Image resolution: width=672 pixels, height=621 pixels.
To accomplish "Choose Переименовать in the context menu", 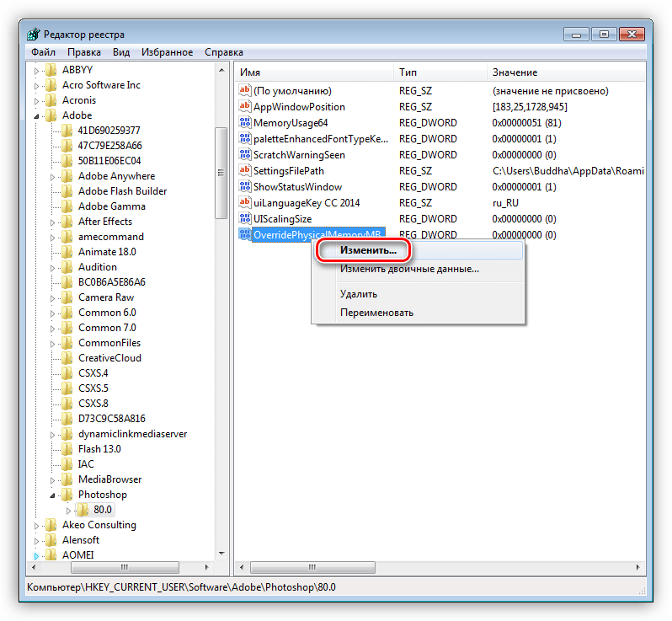I will point(419,313).
